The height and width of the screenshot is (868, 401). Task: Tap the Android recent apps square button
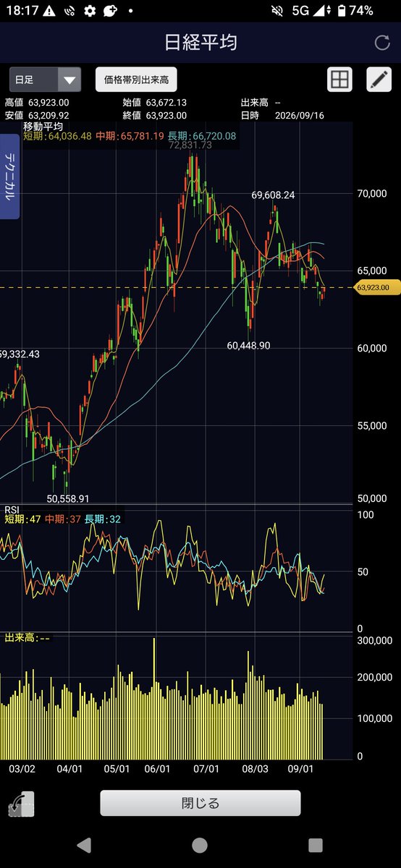[x=315, y=845]
